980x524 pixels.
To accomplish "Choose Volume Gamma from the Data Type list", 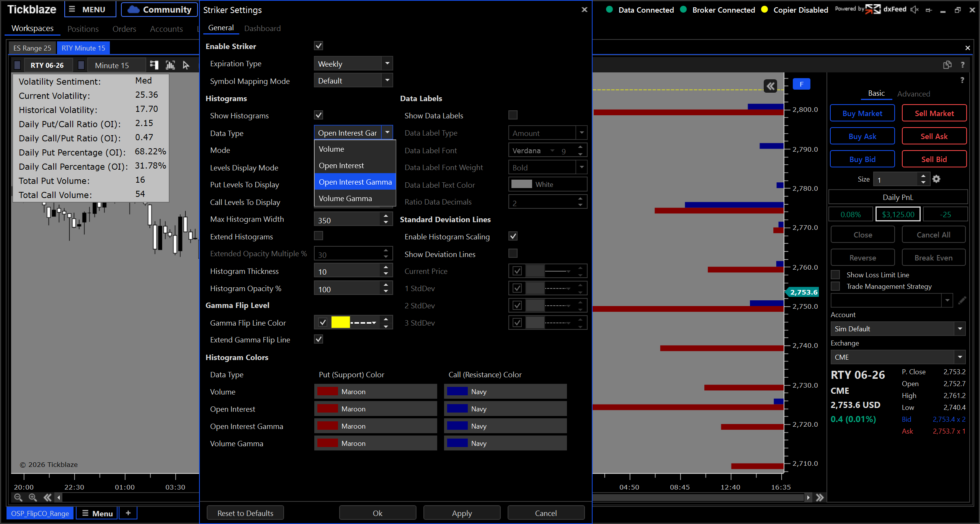I will coord(355,198).
